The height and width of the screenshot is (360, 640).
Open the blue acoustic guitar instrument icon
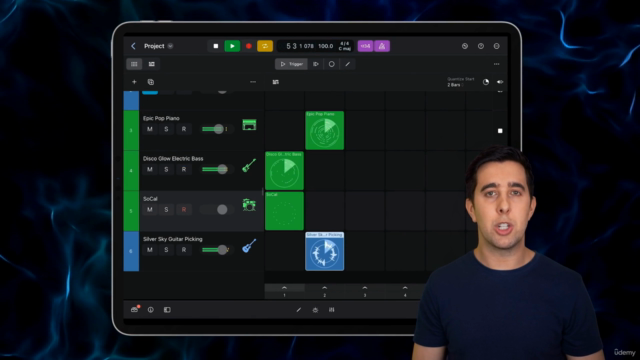click(x=249, y=246)
